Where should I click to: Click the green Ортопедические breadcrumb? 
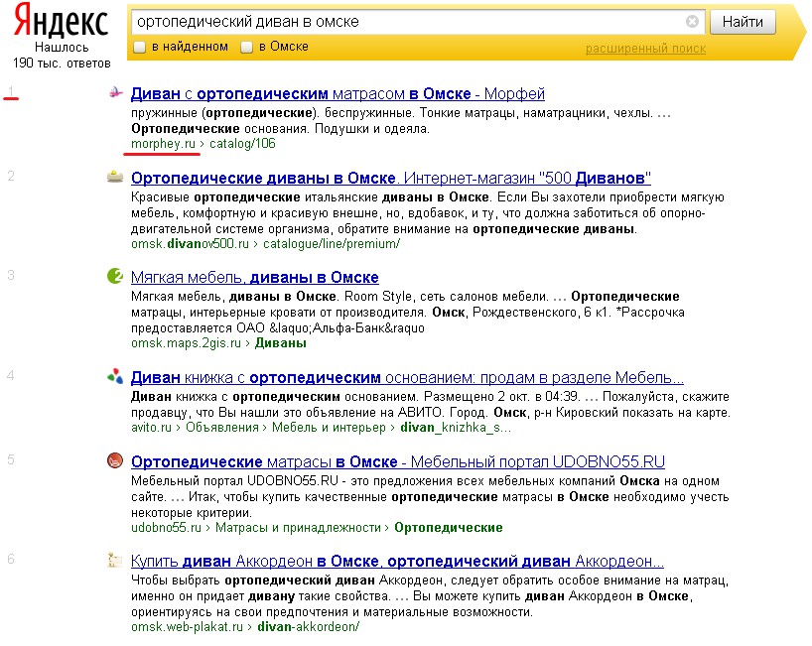pyautogui.click(x=449, y=528)
